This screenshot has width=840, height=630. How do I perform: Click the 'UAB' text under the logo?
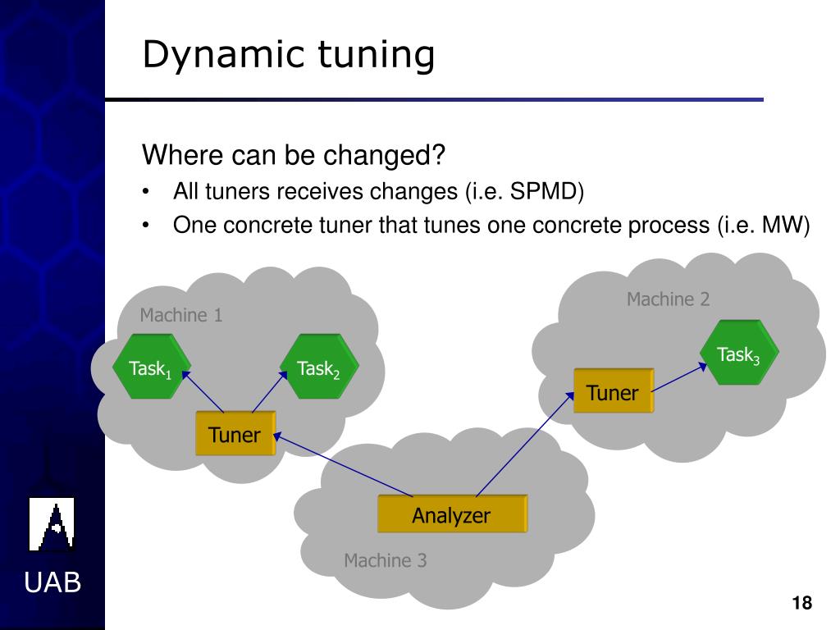click(x=52, y=582)
